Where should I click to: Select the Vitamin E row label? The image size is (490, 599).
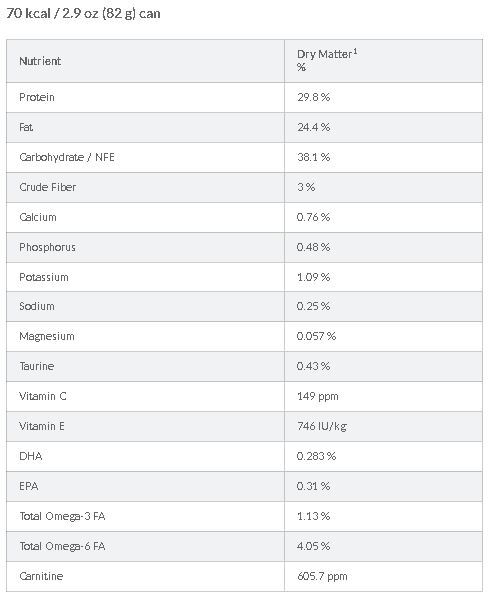click(x=42, y=426)
